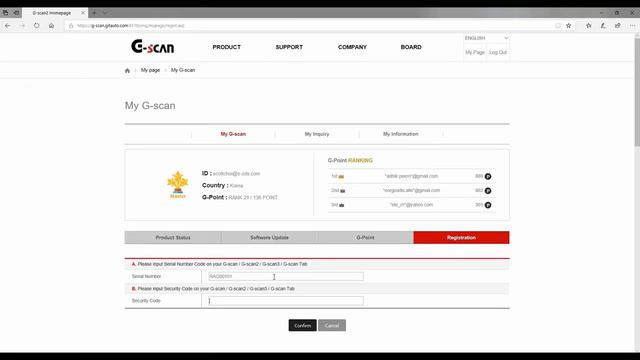This screenshot has width=640, height=360.
Task: Click the 1st rank crown icon
Action: pos(341,176)
